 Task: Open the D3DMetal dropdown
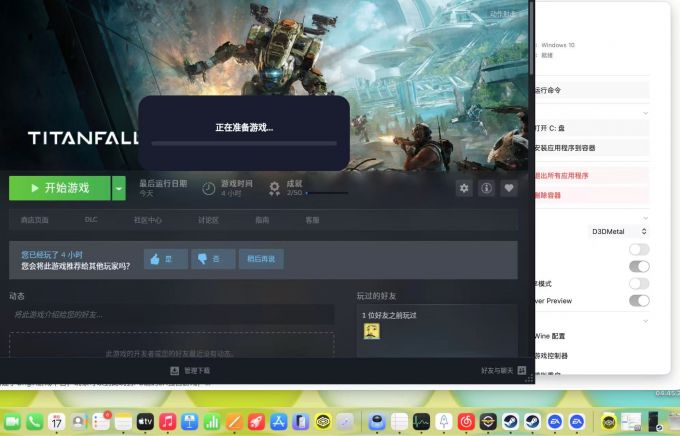(619, 232)
